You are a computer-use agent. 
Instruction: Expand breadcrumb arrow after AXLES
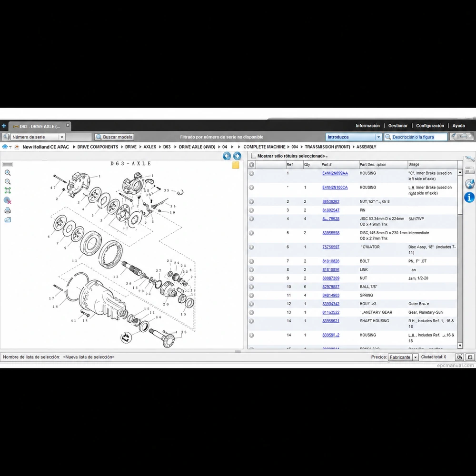159,147
